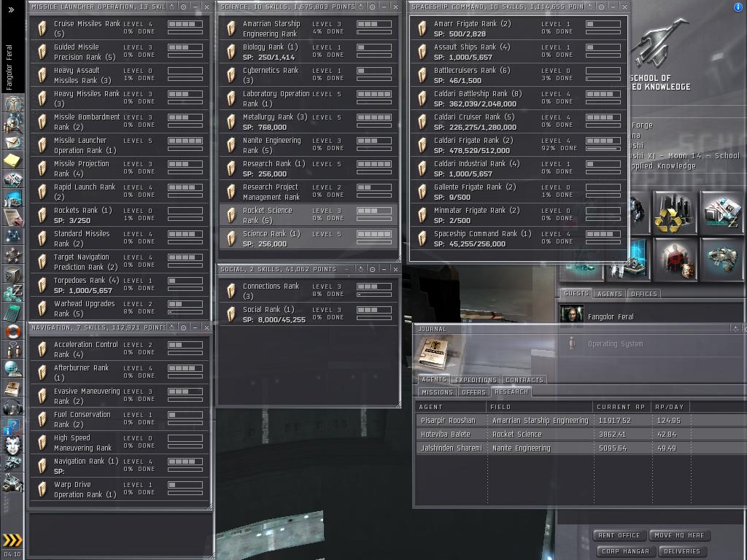747x560 pixels.
Task: Open the headphones jukebox icon
Action: coord(13,407)
